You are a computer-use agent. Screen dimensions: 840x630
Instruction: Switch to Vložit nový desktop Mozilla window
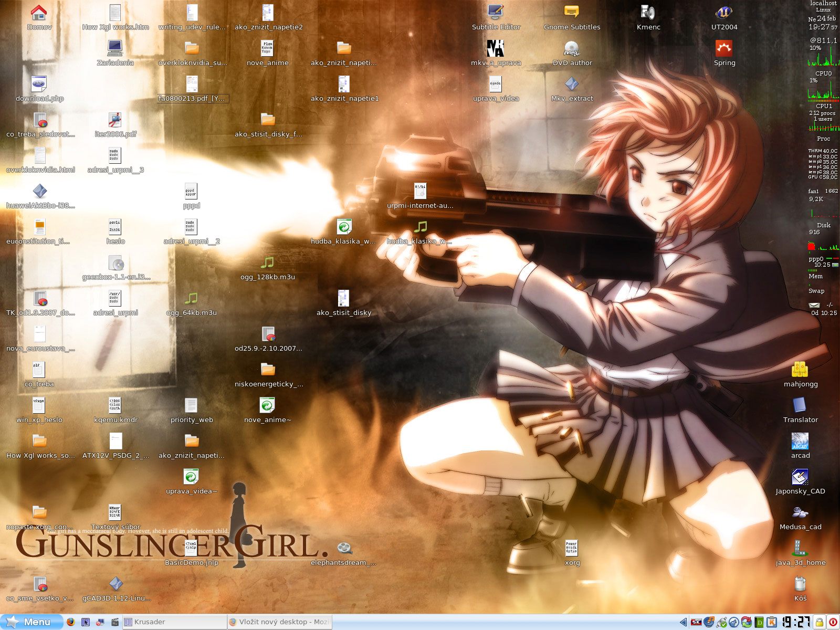pos(279,622)
